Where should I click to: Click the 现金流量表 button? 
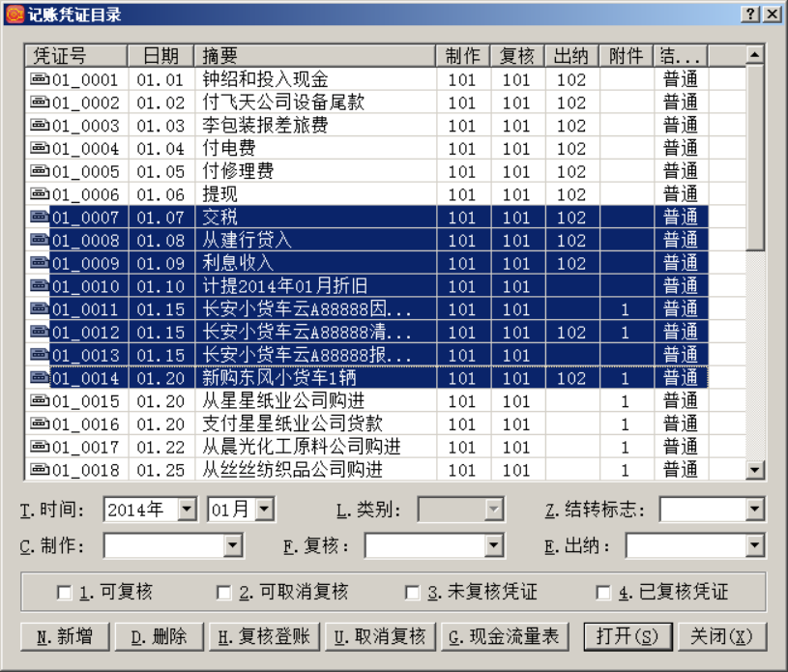pos(503,636)
